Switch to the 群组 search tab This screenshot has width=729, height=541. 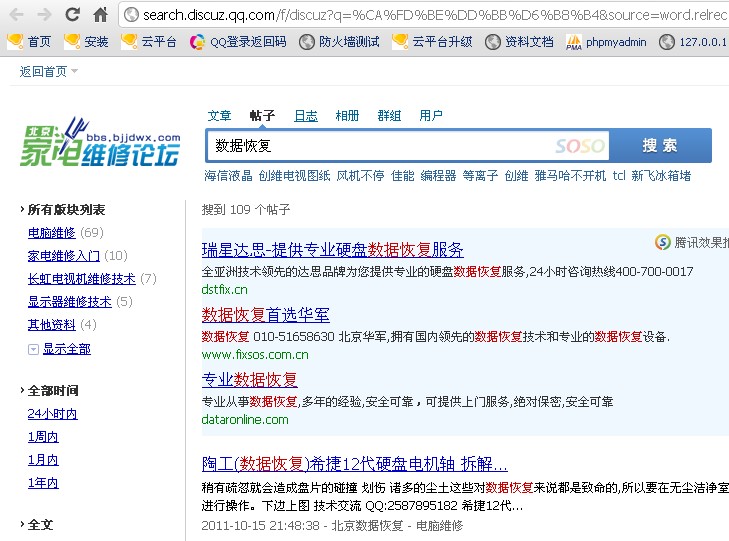pyautogui.click(x=389, y=115)
